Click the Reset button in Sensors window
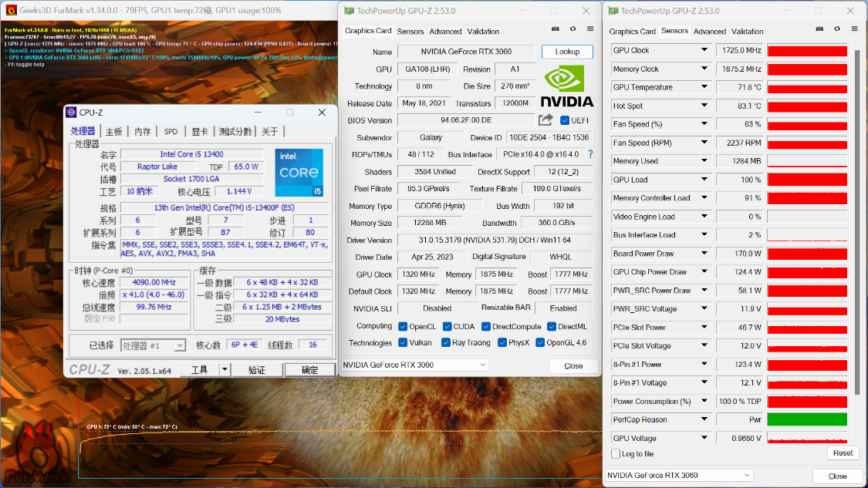Viewport: 868px width, 488px height. 843,453
